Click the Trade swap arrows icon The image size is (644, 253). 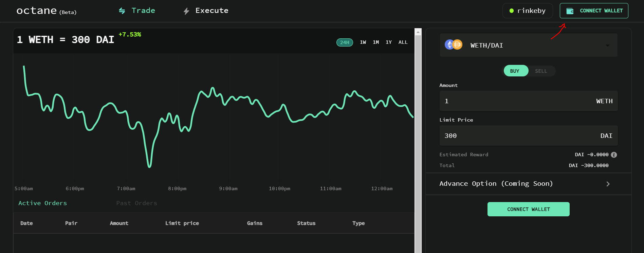(122, 11)
